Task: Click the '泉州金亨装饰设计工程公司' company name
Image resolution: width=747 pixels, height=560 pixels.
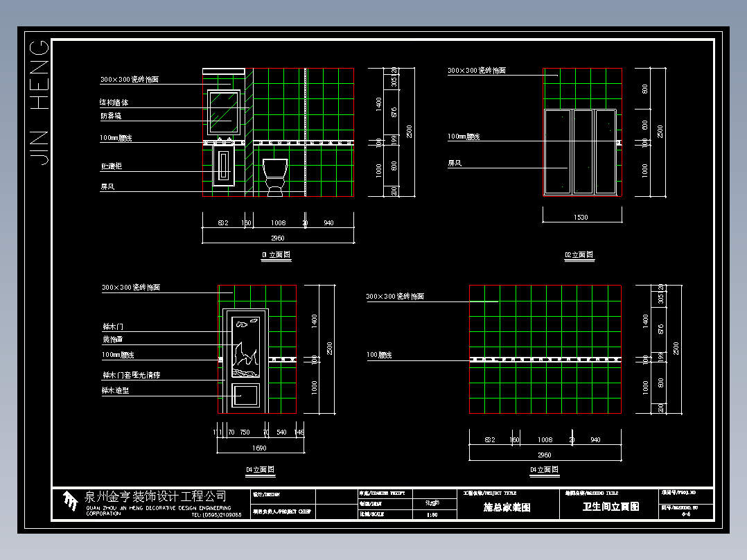Action: [x=155, y=496]
